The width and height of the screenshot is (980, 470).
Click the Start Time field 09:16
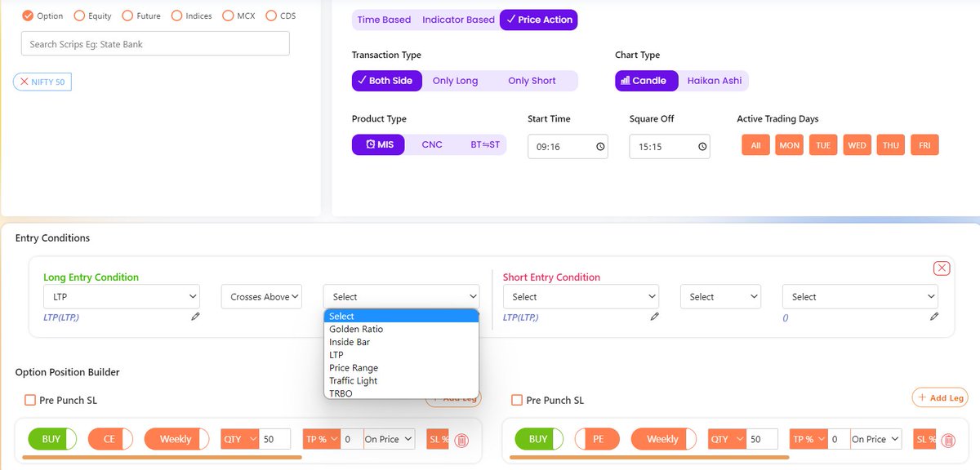point(568,147)
